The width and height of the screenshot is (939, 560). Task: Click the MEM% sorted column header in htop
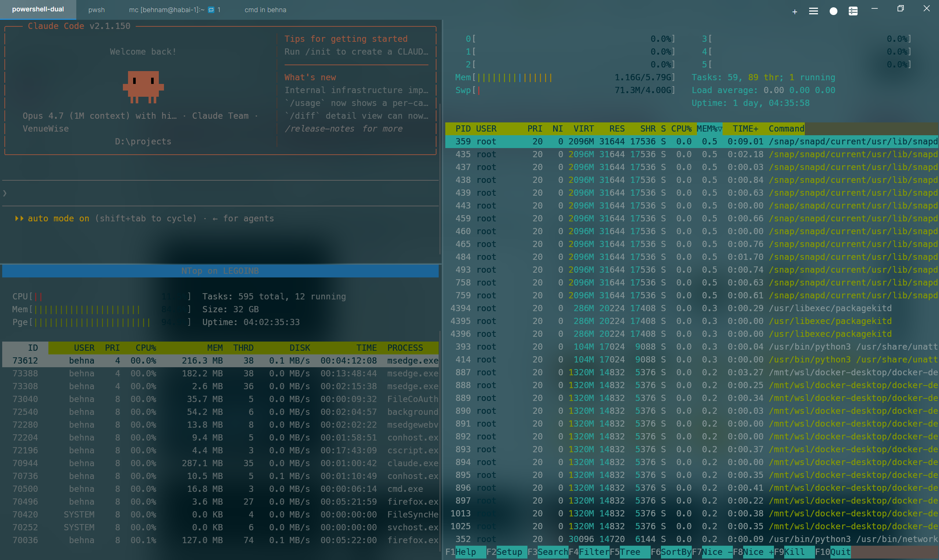coord(709,129)
